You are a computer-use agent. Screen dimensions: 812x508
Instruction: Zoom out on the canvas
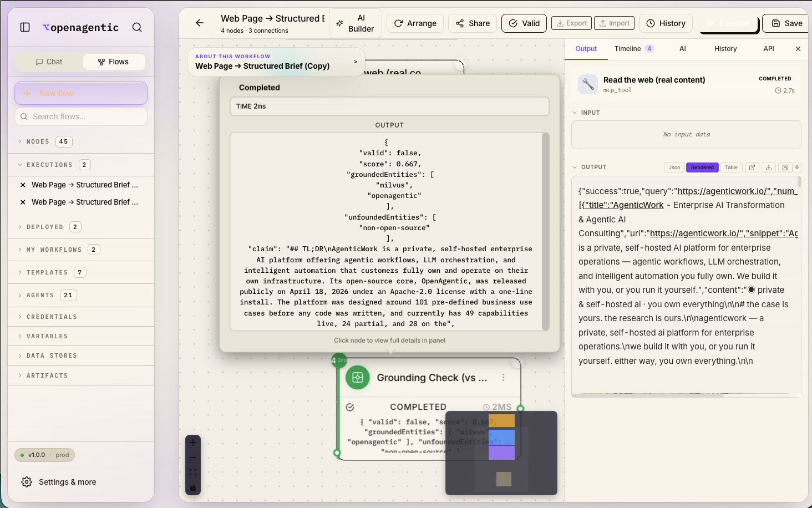coord(193,458)
